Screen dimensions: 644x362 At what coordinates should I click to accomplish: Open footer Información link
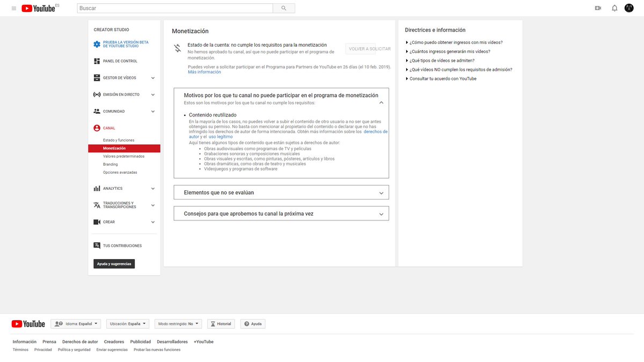(x=25, y=342)
